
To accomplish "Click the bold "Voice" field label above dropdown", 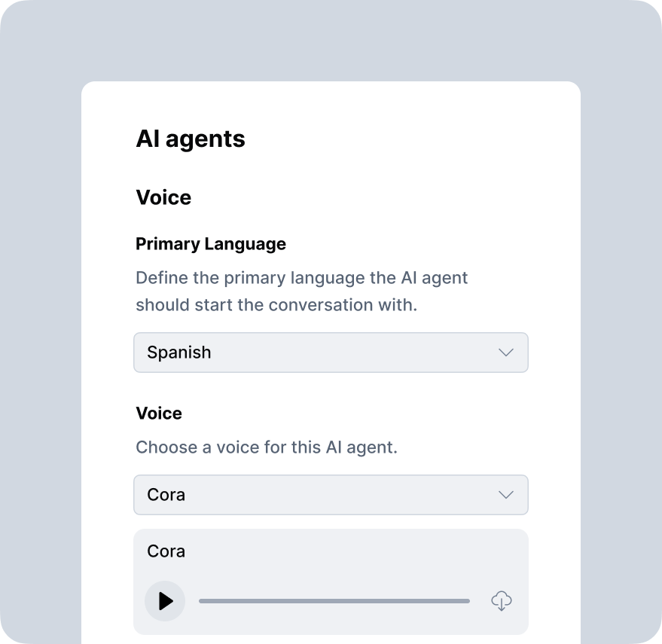I will click(159, 414).
